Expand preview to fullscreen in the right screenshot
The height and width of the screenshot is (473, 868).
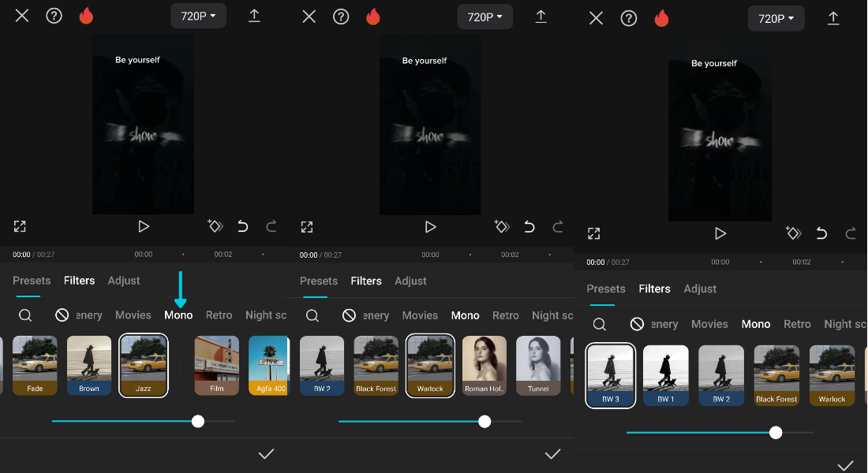point(594,233)
